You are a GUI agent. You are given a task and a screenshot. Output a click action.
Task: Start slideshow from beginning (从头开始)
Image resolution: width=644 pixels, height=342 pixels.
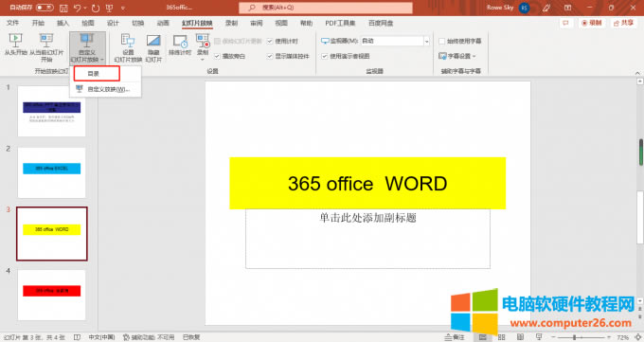coord(15,45)
